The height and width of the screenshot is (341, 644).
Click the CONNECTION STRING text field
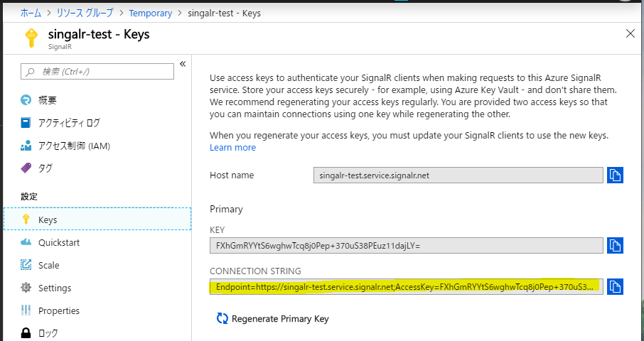point(406,286)
